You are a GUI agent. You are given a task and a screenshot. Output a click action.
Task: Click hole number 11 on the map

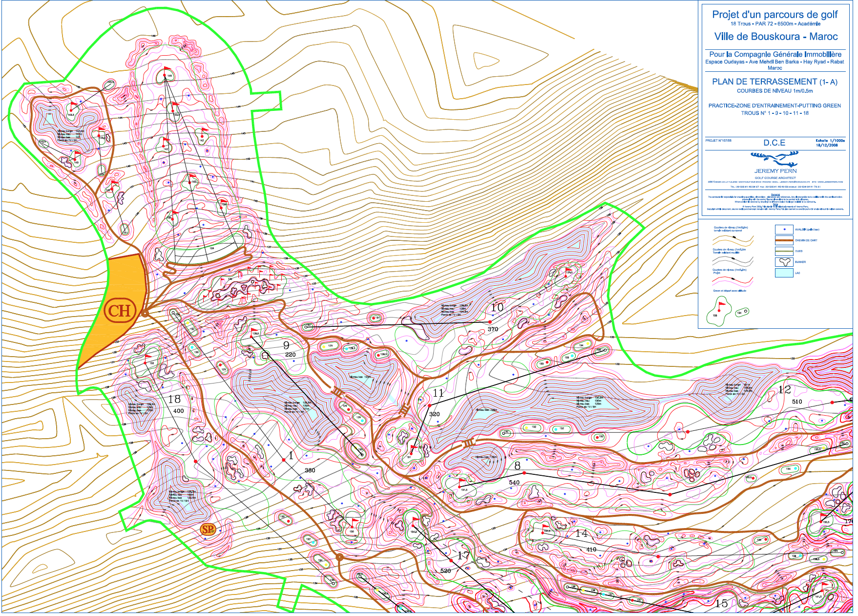coord(438,393)
